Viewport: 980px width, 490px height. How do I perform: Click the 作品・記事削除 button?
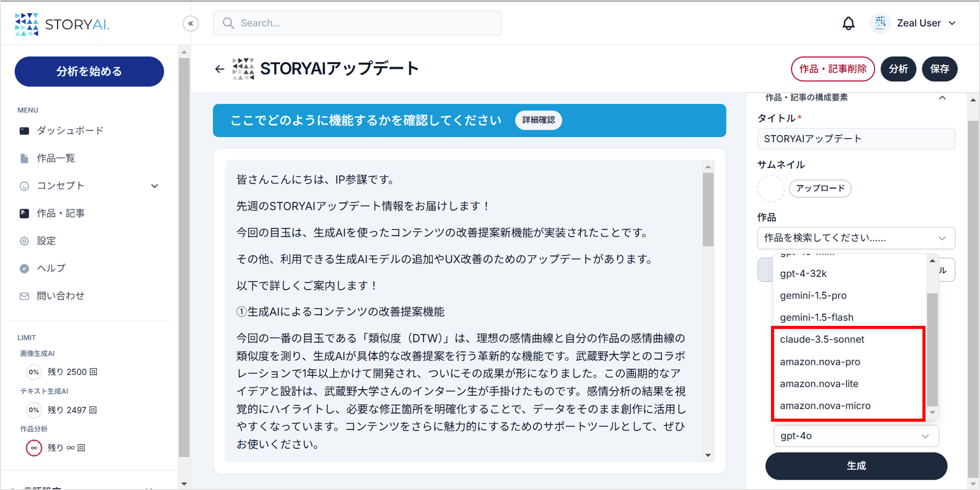pyautogui.click(x=832, y=69)
